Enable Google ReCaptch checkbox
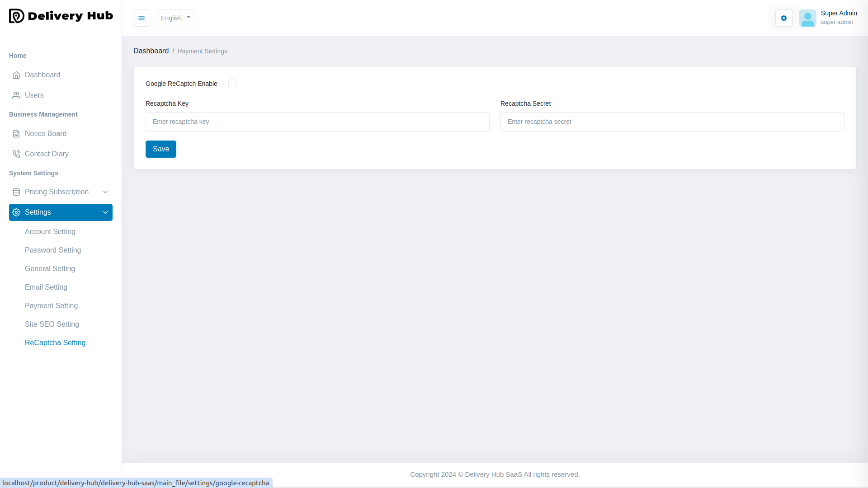The width and height of the screenshot is (868, 488). coord(232,83)
